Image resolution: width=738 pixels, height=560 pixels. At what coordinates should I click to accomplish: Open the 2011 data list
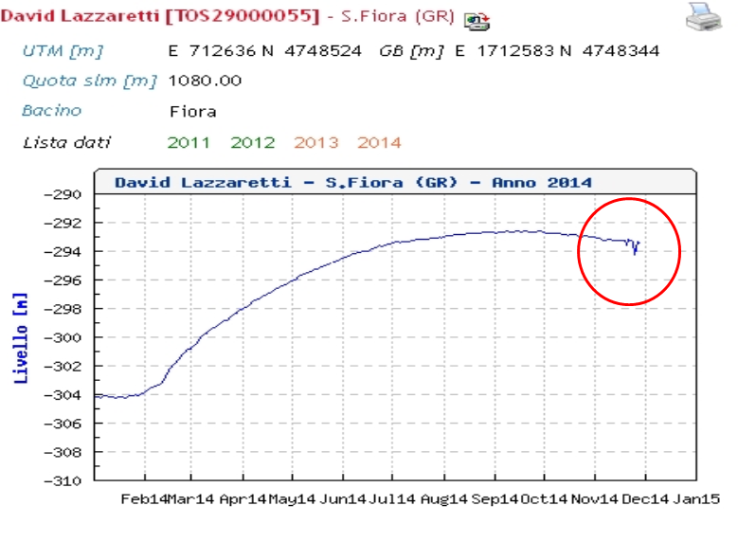tap(189, 143)
